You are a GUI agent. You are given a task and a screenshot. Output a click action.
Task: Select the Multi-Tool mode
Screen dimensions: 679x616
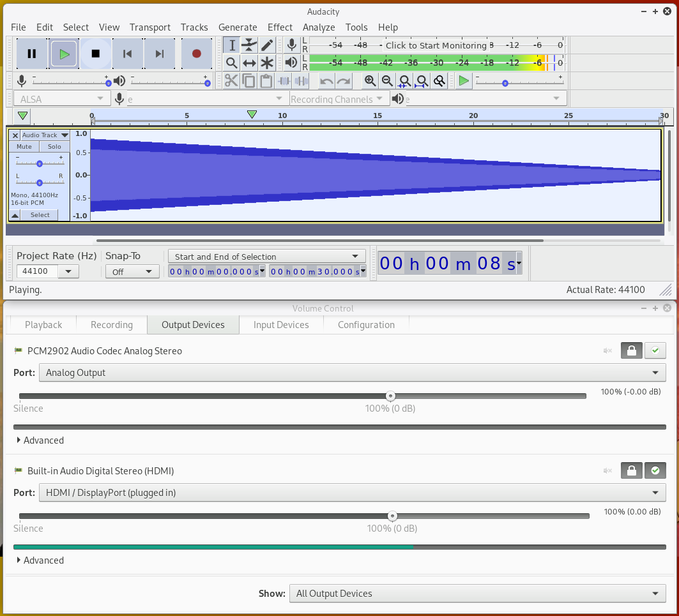pyautogui.click(x=268, y=63)
